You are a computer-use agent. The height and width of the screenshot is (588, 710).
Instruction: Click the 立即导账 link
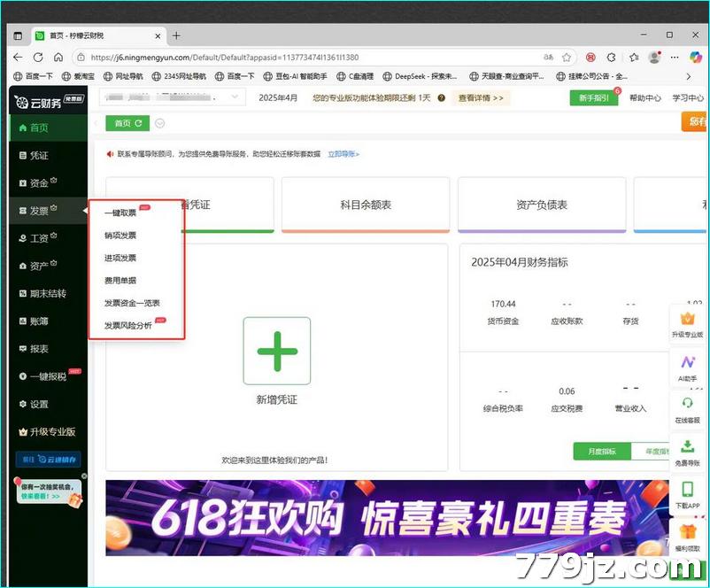point(343,154)
